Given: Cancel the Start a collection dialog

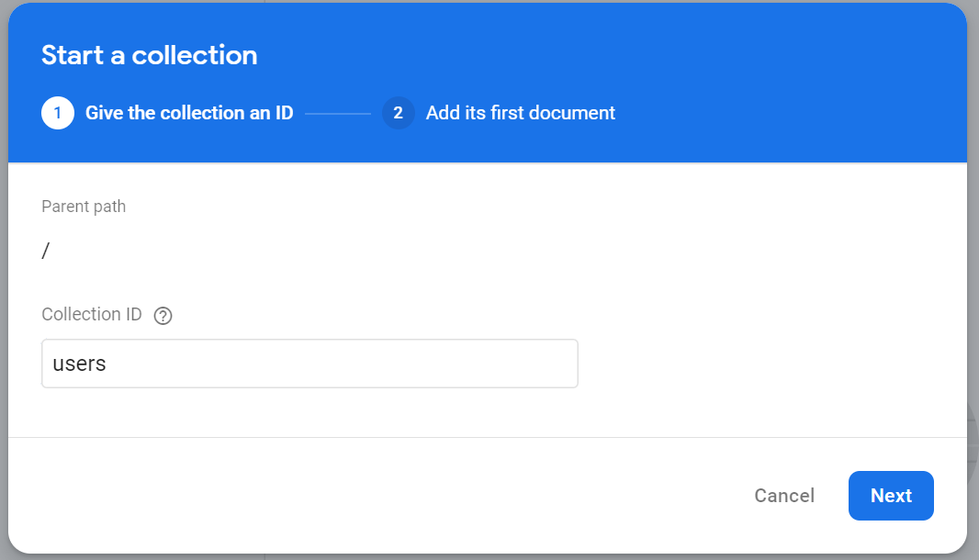Looking at the screenshot, I should [784, 496].
